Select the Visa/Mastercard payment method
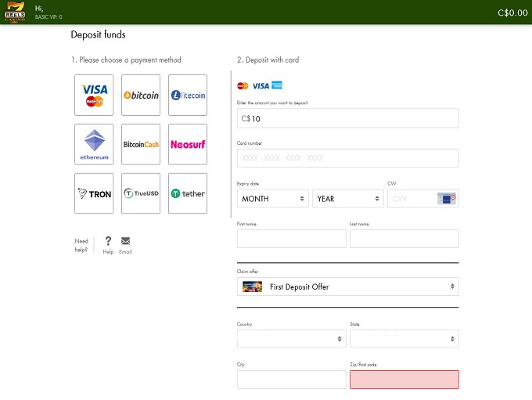This screenshot has height=400, width=532. pos(94,95)
